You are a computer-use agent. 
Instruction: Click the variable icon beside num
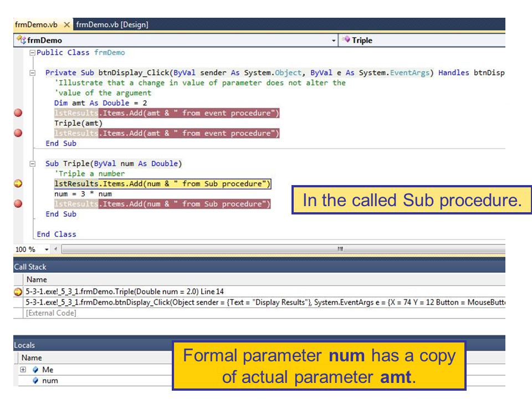(x=35, y=381)
